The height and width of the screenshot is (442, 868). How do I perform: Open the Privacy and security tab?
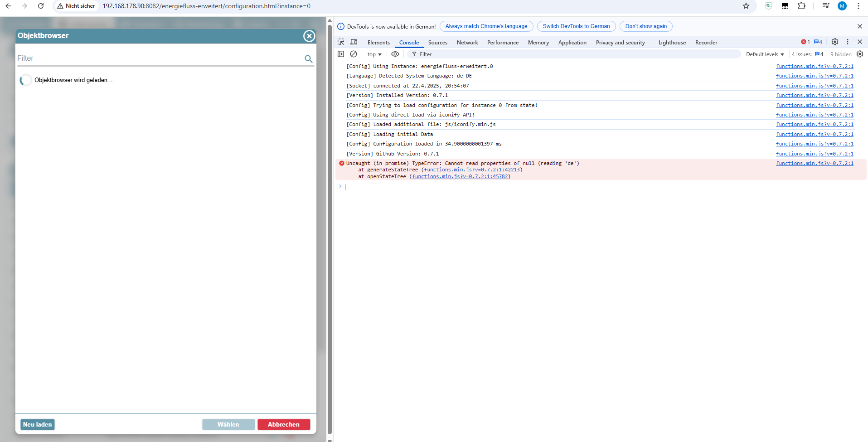tap(621, 43)
